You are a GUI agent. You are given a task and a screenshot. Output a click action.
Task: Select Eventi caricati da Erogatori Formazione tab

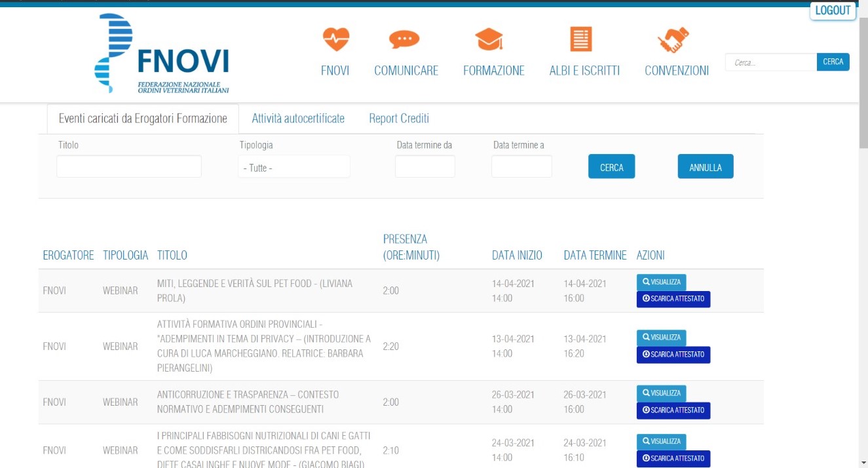[143, 119]
